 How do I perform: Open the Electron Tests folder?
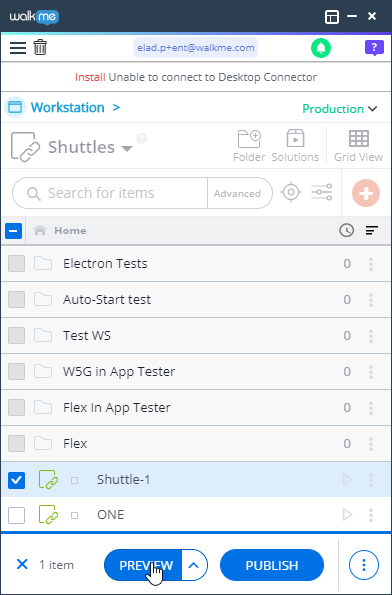(105, 264)
